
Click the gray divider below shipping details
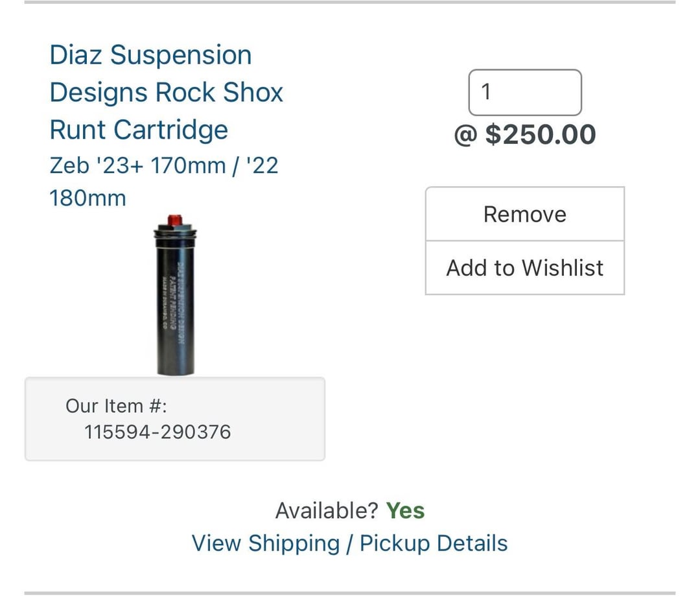click(350, 593)
